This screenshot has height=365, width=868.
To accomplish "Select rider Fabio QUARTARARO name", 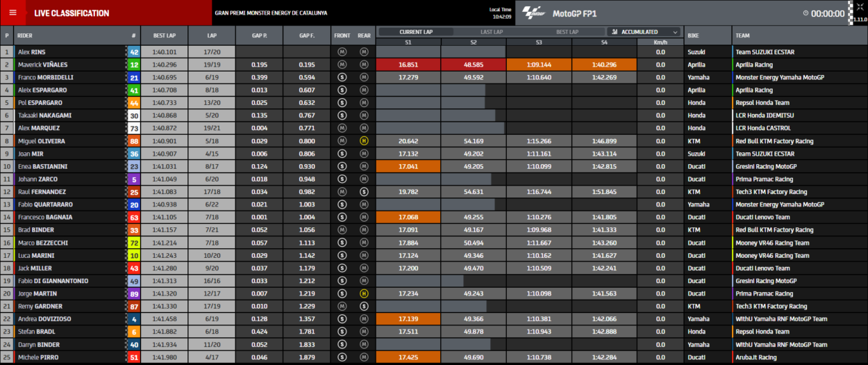I will tap(44, 204).
